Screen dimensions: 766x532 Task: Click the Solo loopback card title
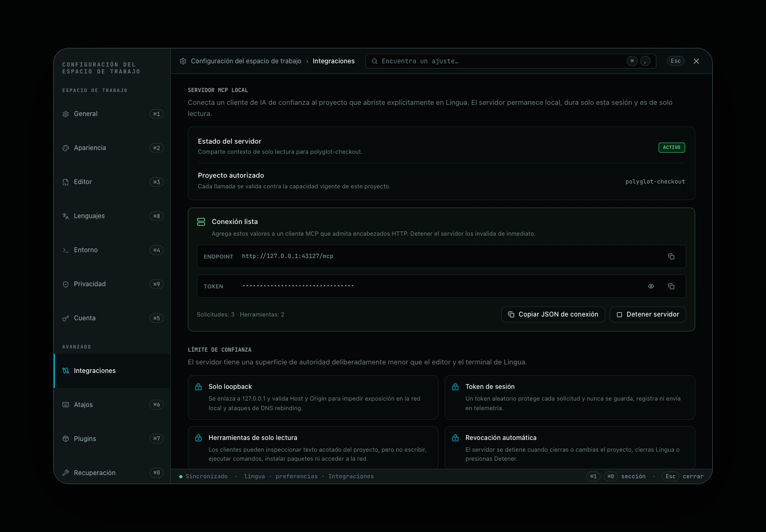pos(230,387)
